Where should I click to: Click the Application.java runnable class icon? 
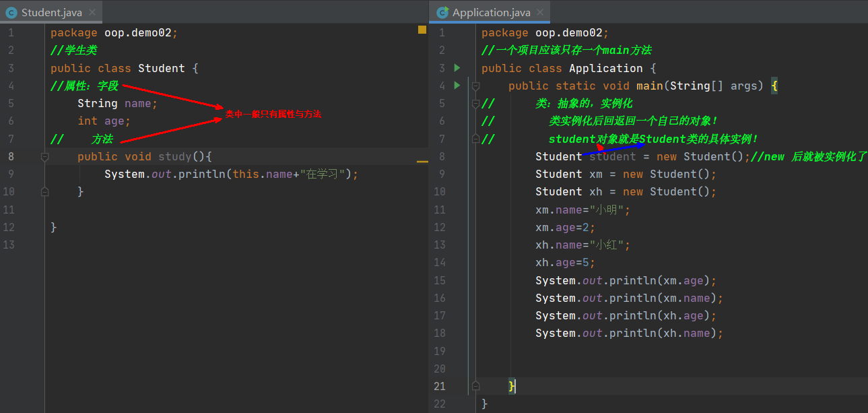coord(442,13)
